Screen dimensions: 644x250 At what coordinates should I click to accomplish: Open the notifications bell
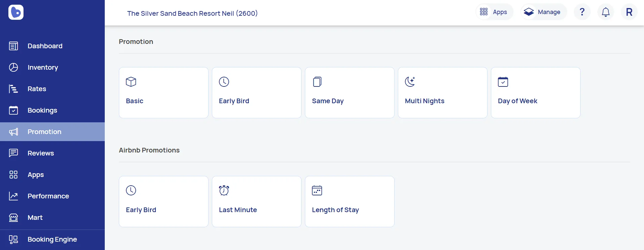pyautogui.click(x=605, y=12)
